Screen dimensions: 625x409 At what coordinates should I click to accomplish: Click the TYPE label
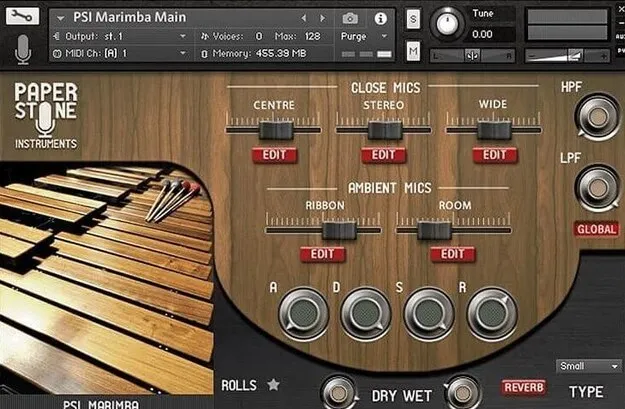click(x=586, y=392)
